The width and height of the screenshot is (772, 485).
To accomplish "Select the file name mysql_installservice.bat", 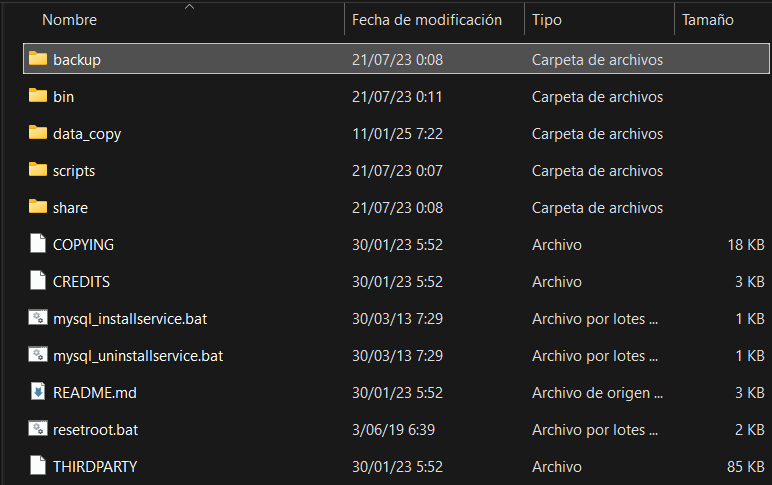I will [130, 319].
